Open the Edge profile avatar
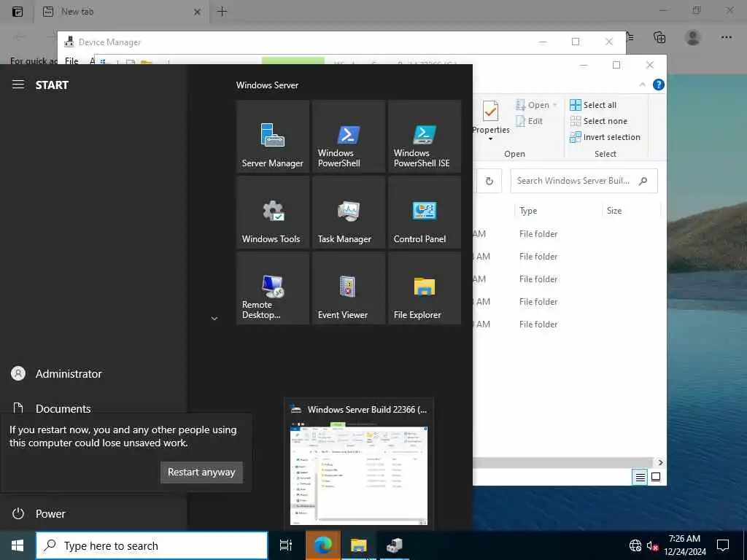 [693, 37]
